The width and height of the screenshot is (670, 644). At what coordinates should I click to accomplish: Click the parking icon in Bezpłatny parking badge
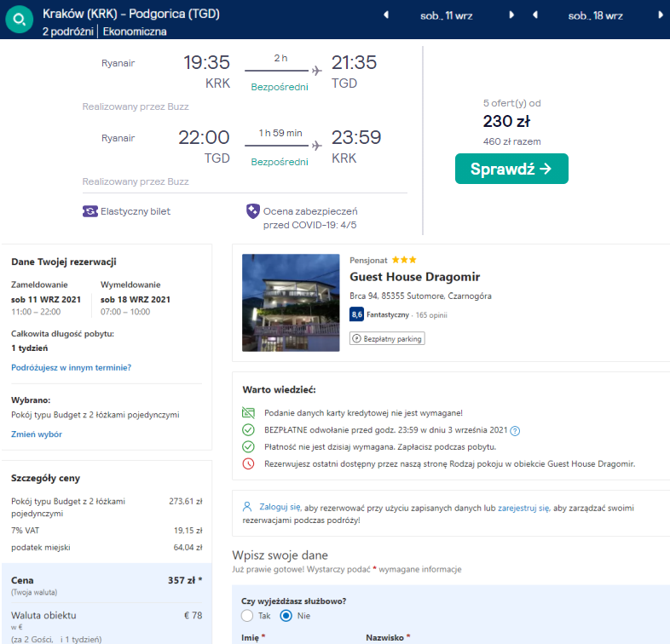click(356, 338)
